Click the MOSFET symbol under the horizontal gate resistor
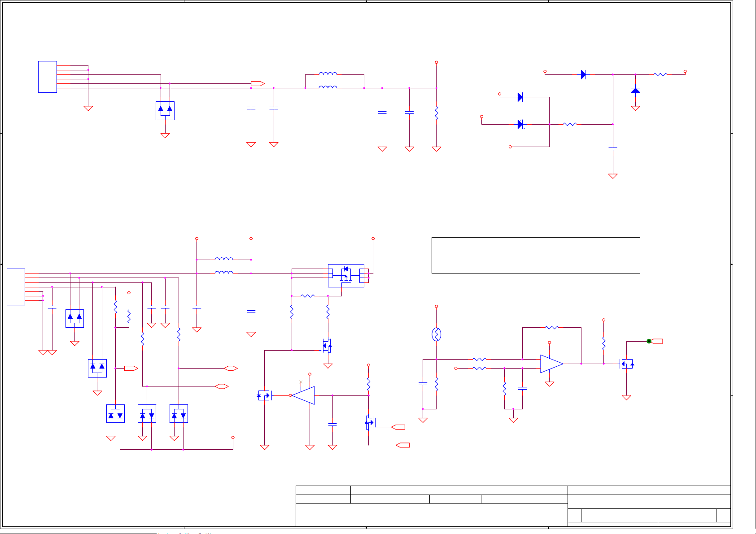 point(327,346)
